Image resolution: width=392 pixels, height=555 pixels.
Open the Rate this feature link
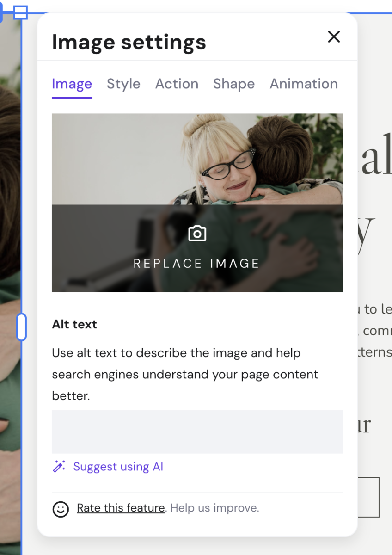(x=121, y=508)
